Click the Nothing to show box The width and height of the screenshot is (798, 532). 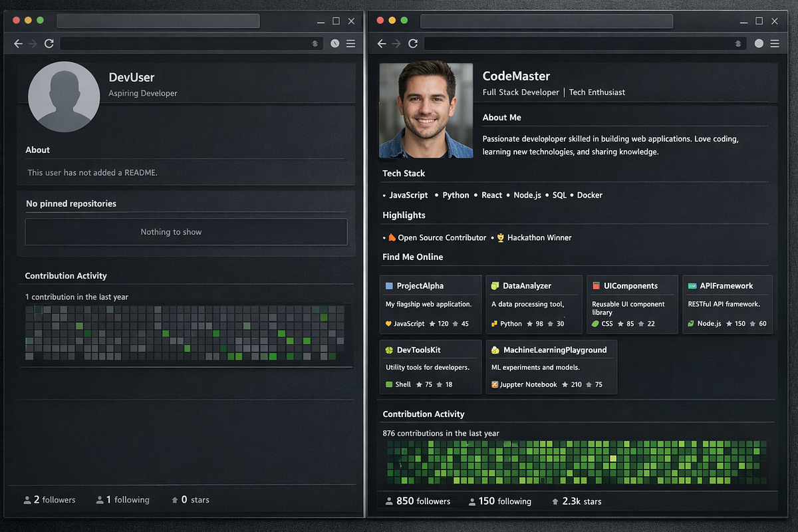(186, 232)
